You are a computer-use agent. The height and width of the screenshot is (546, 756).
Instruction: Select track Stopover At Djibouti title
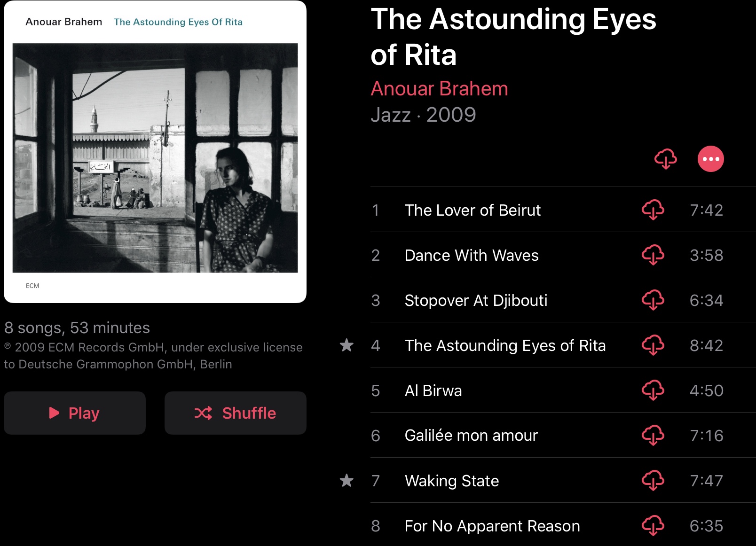click(x=476, y=300)
